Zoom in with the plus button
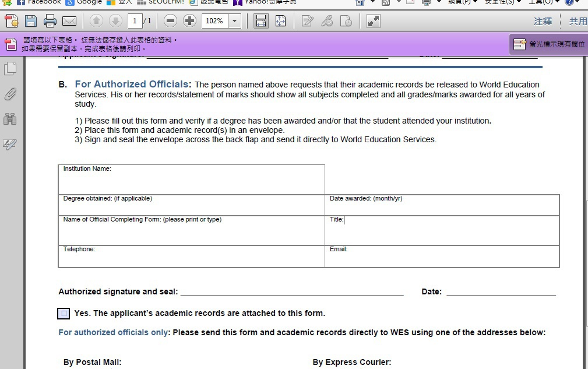The width and height of the screenshot is (588, 369). pyautogui.click(x=189, y=22)
